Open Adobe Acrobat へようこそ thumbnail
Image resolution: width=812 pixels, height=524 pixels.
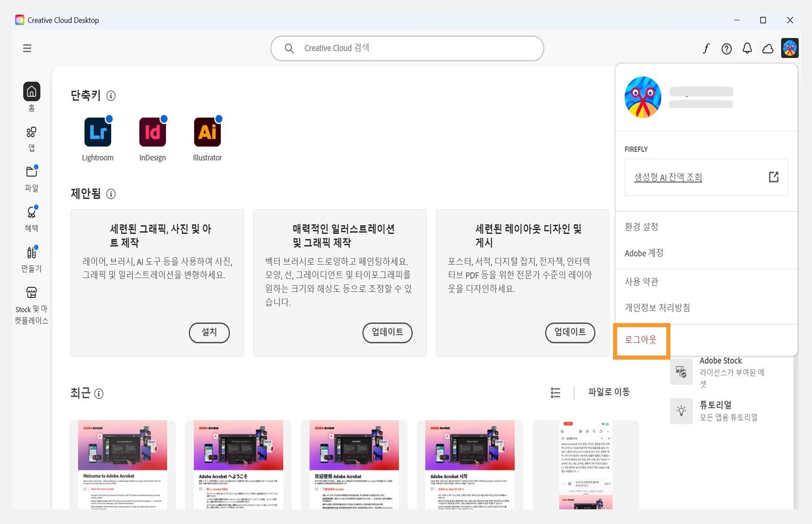point(238,465)
